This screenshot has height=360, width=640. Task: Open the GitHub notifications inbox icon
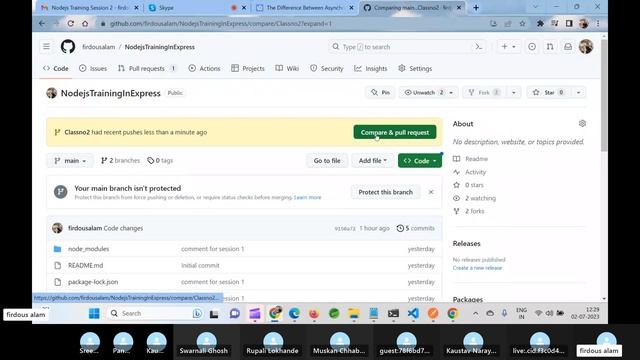(568, 47)
